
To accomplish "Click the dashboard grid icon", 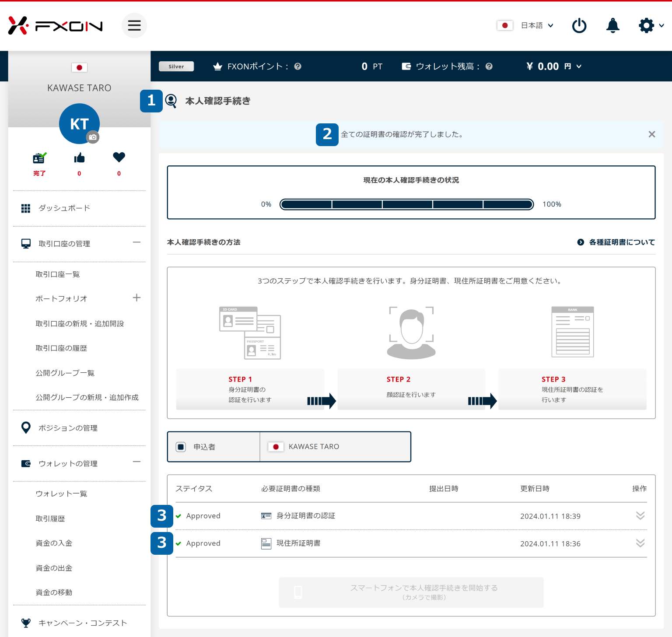I will [x=26, y=208].
